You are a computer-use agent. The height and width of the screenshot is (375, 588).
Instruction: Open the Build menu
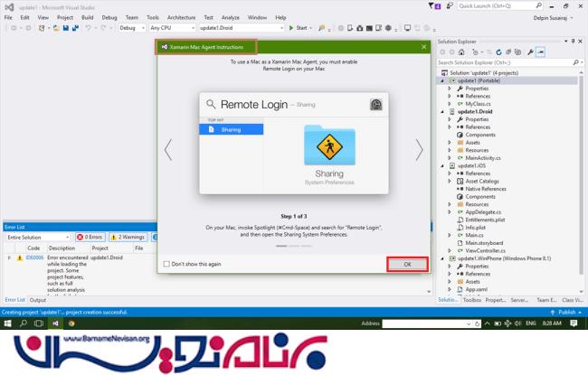tap(87, 17)
